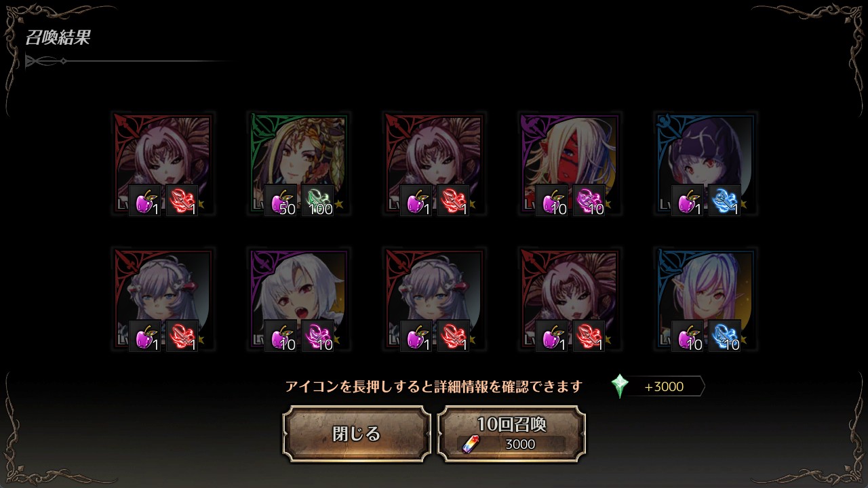The height and width of the screenshot is (488, 868).
Task: Click the 閉じる close button
Action: pos(357,434)
